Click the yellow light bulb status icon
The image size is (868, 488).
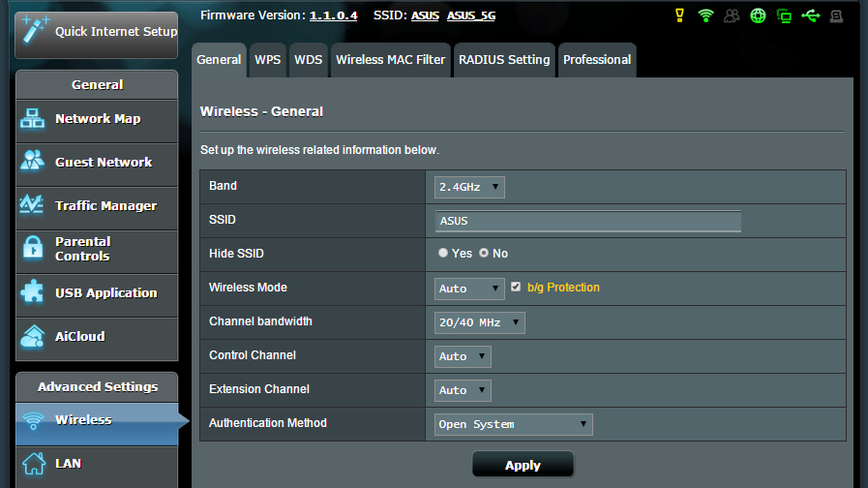coord(679,15)
